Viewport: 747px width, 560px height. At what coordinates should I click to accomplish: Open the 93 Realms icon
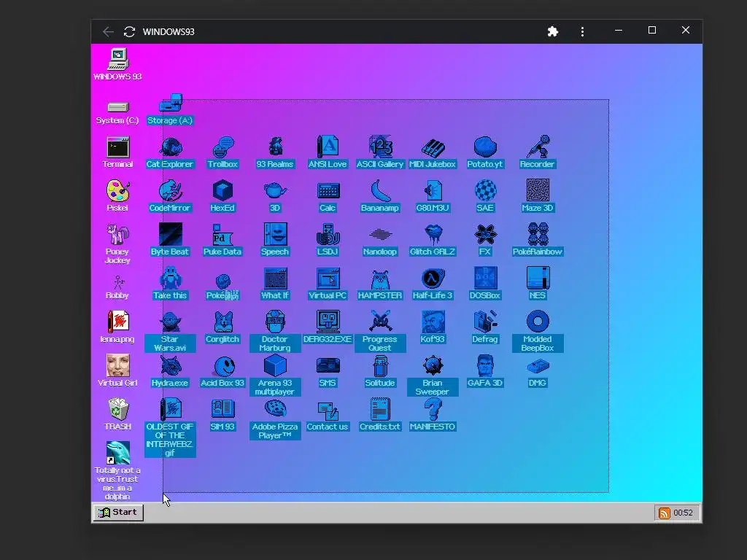point(275,147)
